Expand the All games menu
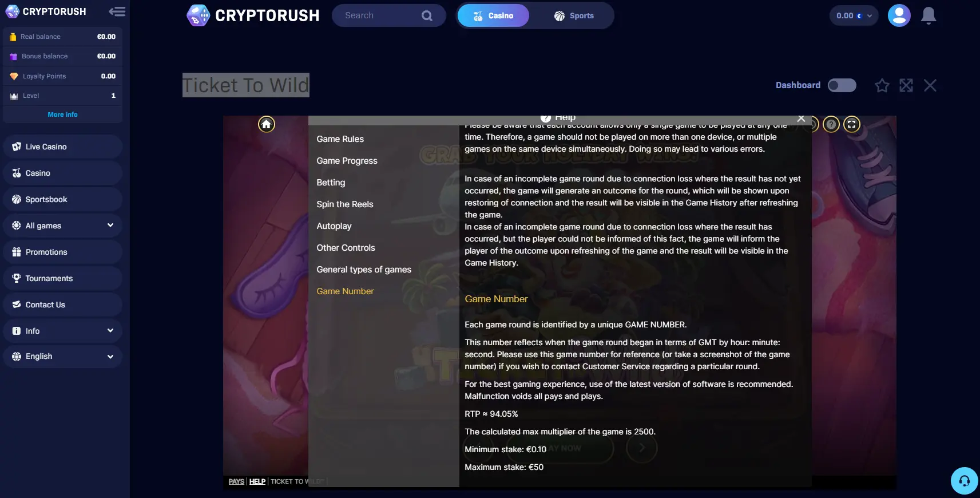This screenshot has height=498, width=980. (63, 226)
